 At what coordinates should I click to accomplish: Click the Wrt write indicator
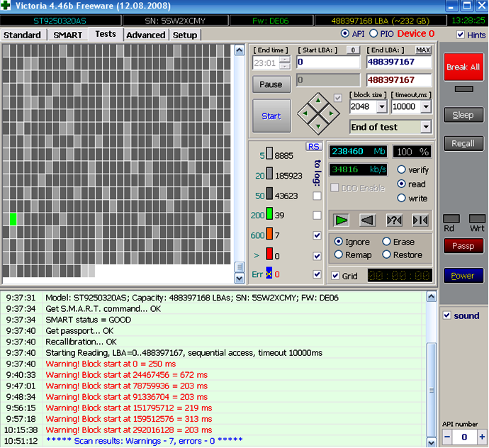[477, 219]
